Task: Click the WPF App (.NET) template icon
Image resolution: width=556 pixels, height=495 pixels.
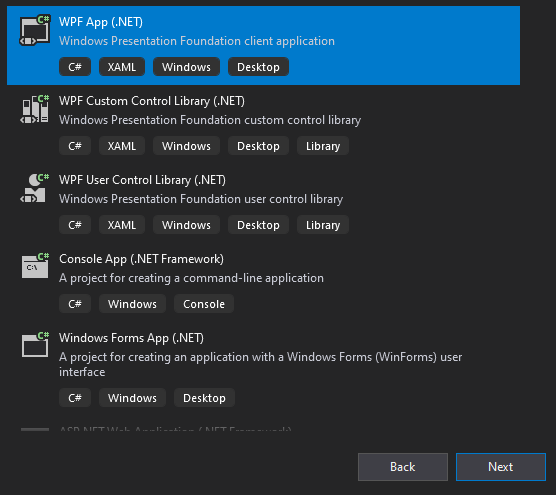Action: [35, 30]
